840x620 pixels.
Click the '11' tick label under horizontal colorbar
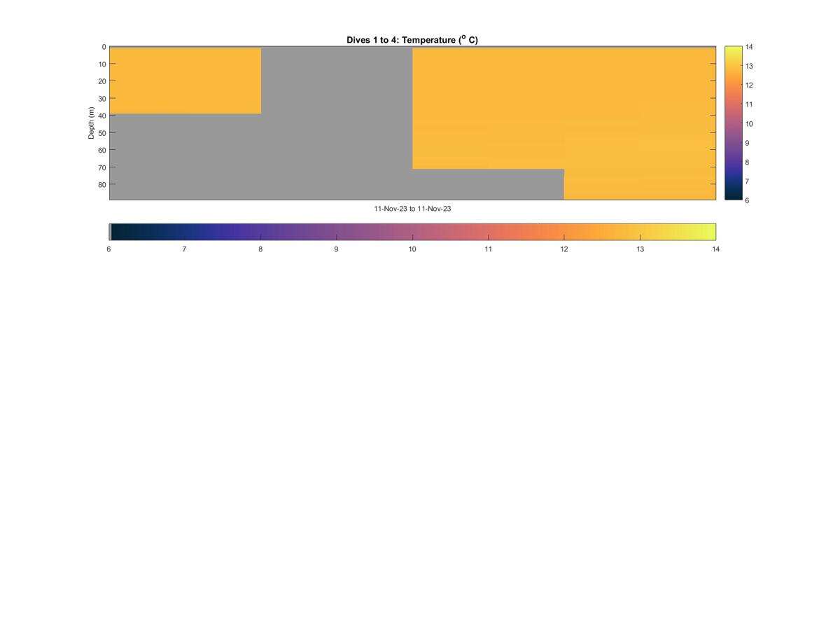[488, 249]
